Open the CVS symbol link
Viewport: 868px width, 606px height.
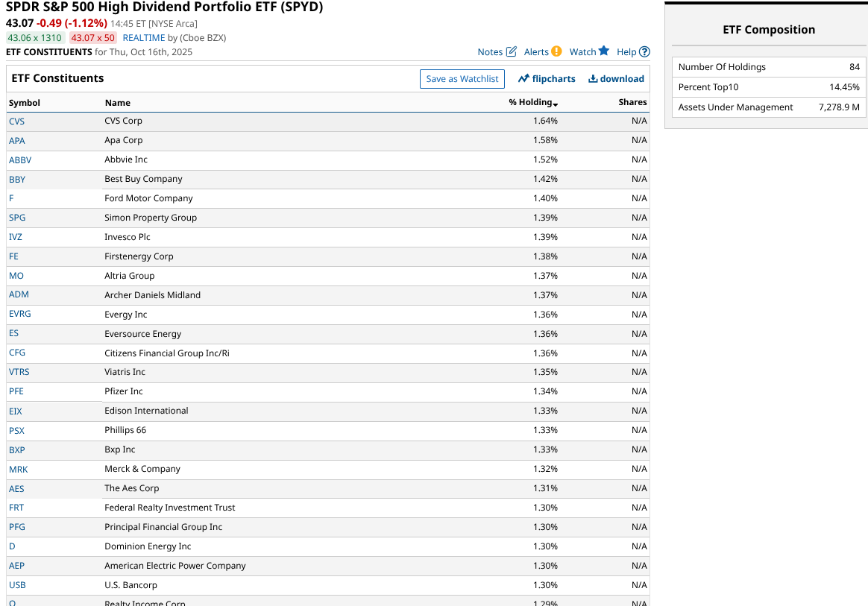click(16, 121)
